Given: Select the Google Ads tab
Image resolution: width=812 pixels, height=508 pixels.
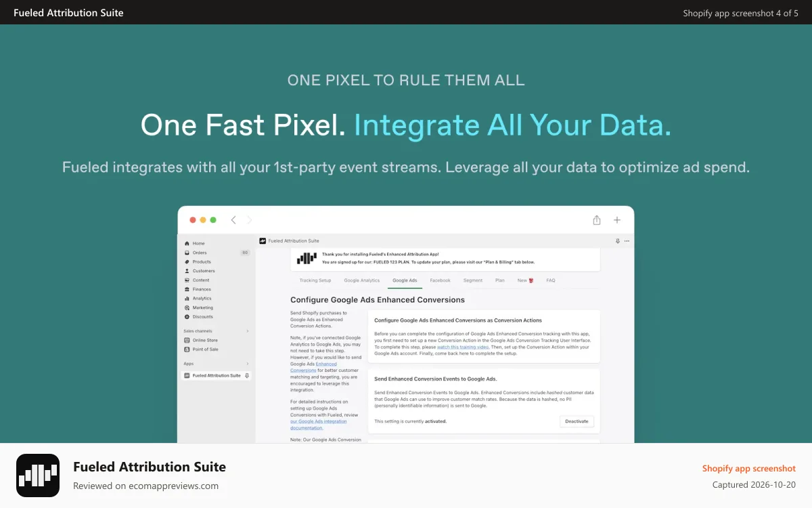Looking at the screenshot, I should 405,280.
